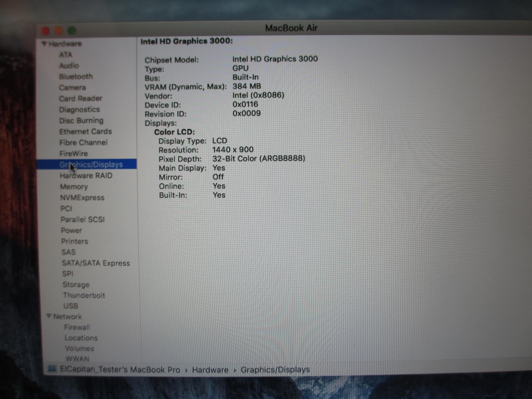
Task: Click the Intel HD Graphics 3000 heading
Action: 187,42
